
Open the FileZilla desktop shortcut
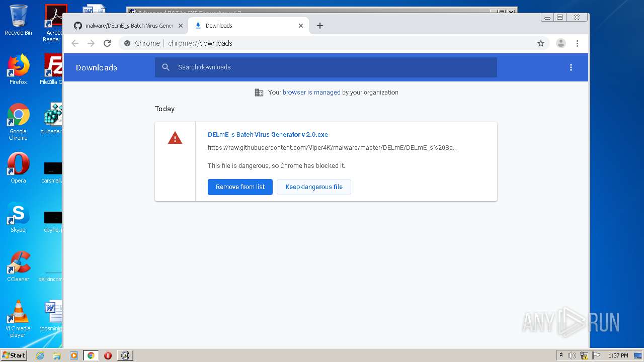click(x=52, y=69)
